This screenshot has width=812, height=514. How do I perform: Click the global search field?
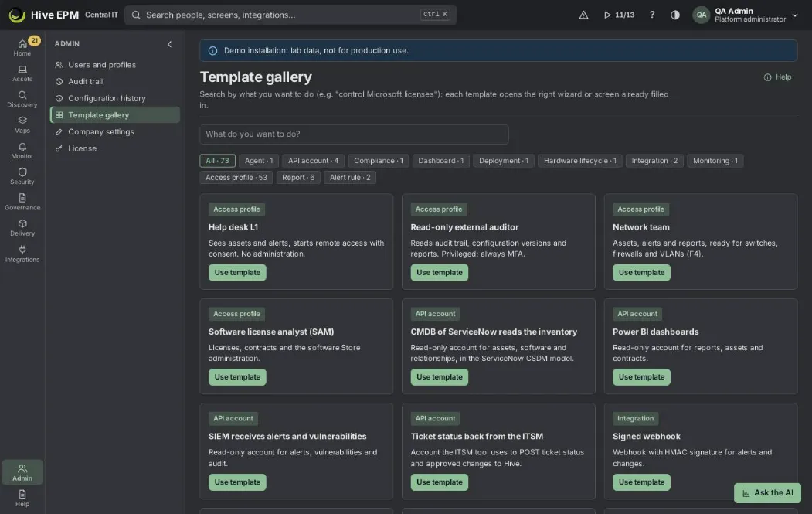290,15
